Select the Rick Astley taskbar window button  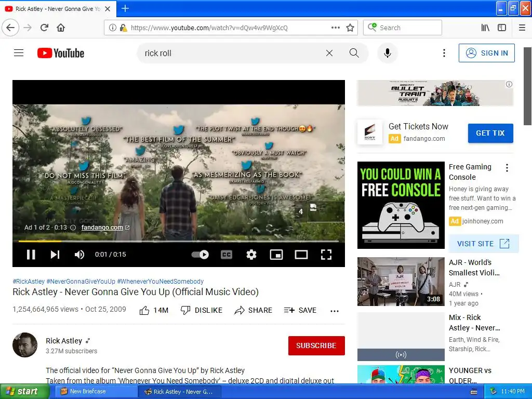pos(179,392)
